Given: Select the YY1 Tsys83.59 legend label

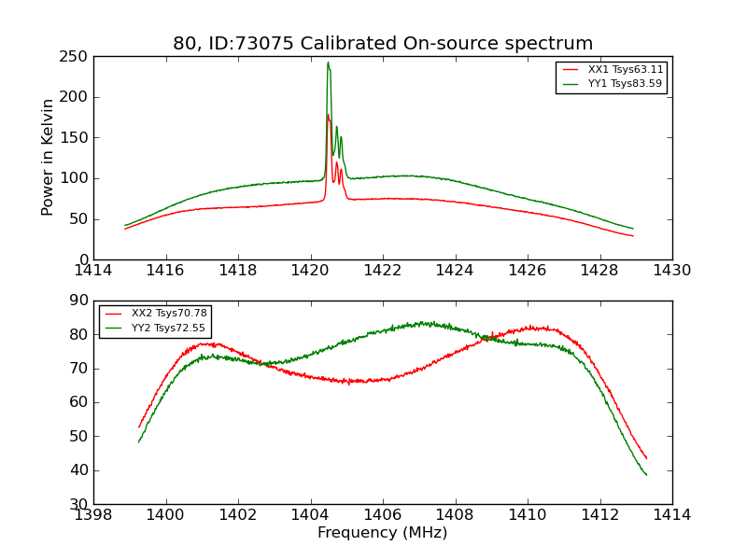Looking at the screenshot, I should (625, 84).
